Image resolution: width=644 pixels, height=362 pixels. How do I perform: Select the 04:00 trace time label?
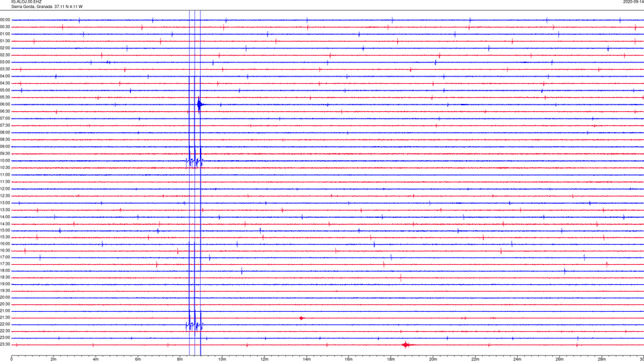[x=5, y=76]
